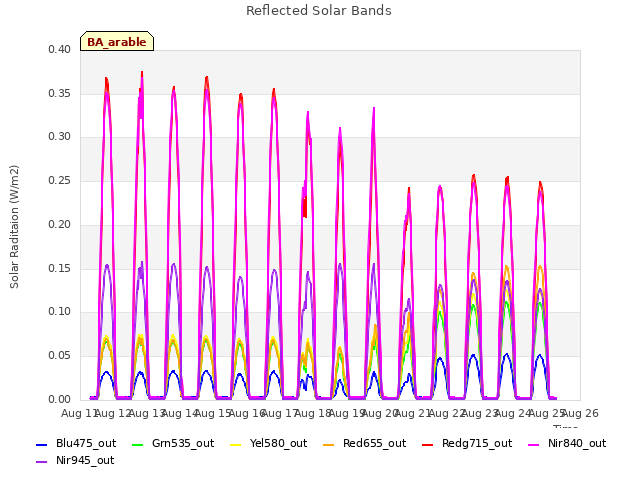Click the green Grn535_out legend swatch
The image size is (640, 480).
(138, 444)
